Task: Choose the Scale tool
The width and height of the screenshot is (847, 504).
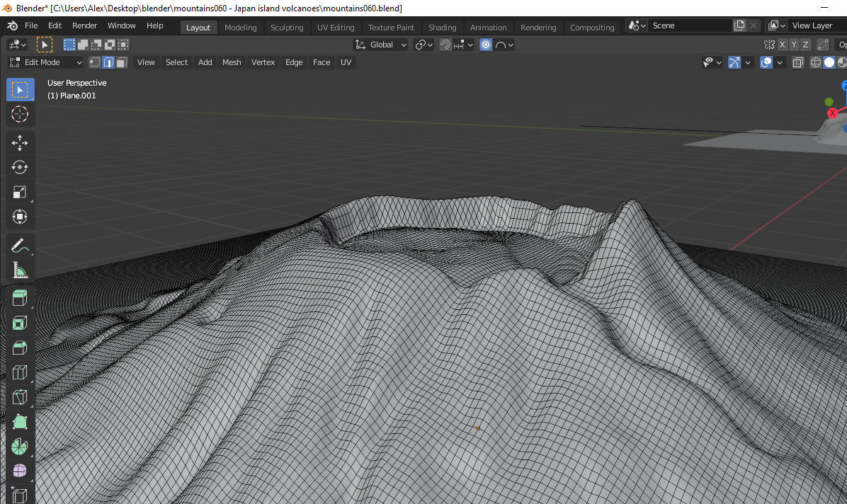Action: [20, 192]
